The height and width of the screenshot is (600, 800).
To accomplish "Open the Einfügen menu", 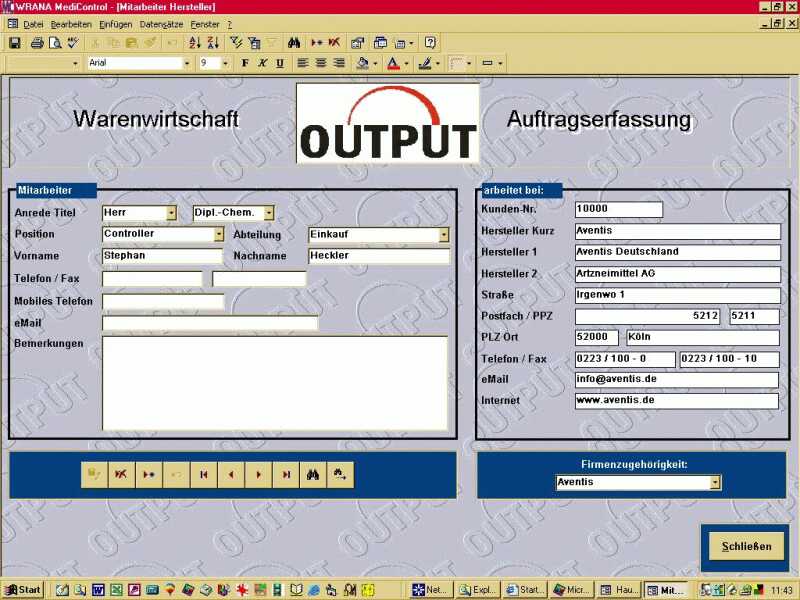I will click(115, 24).
